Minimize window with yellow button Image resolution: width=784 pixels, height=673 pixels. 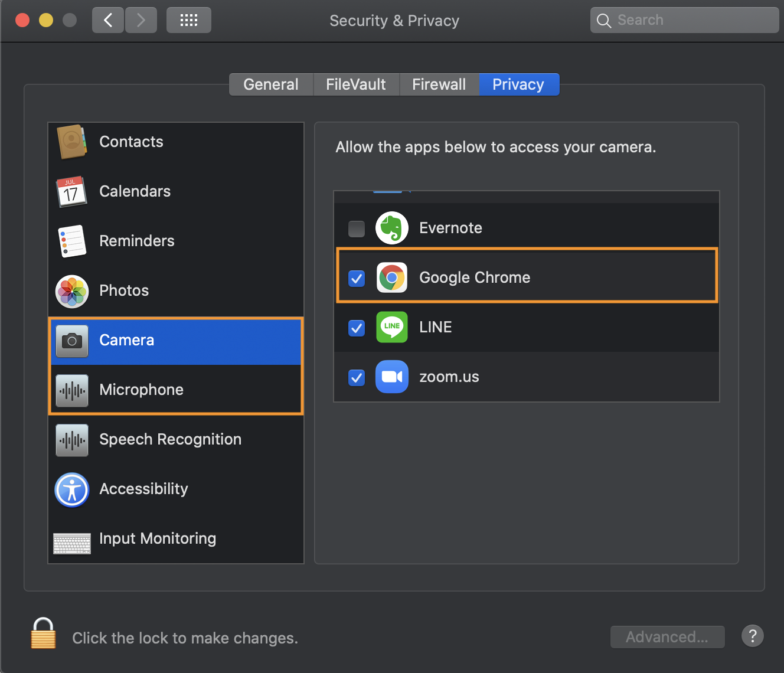pyautogui.click(x=46, y=21)
